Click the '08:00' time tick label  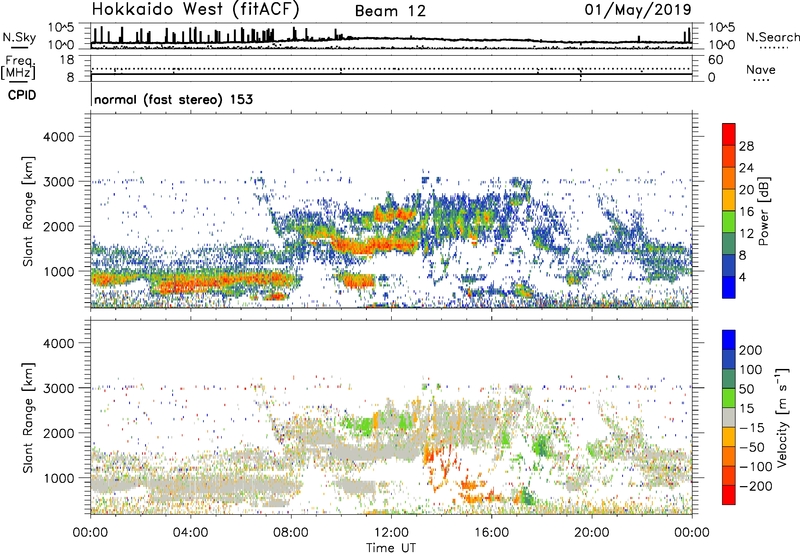click(291, 533)
